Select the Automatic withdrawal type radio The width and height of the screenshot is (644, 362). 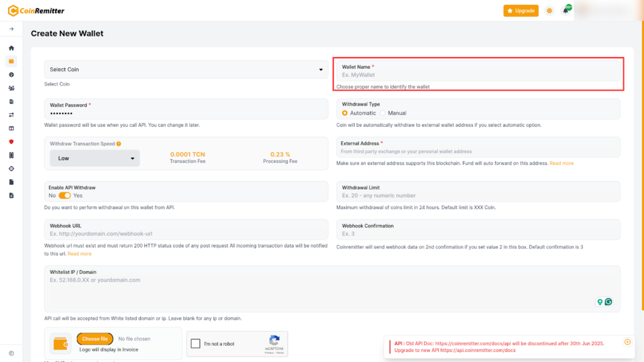[345, 113]
